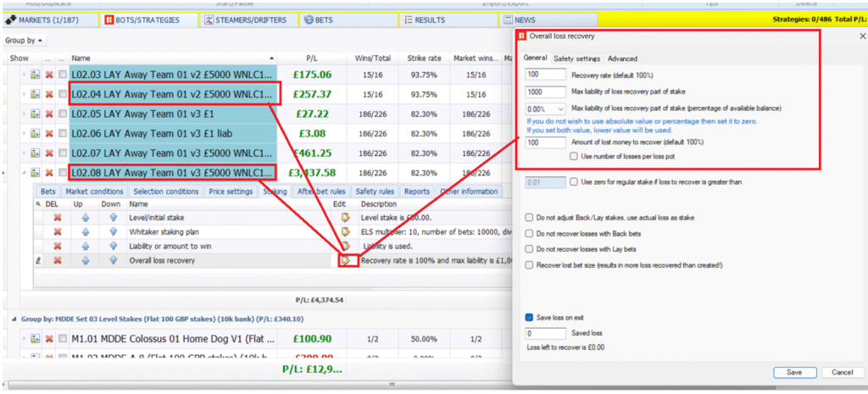
Task: Click strategy icon for M1.01 MDDE Colossus
Action: (x=35, y=339)
